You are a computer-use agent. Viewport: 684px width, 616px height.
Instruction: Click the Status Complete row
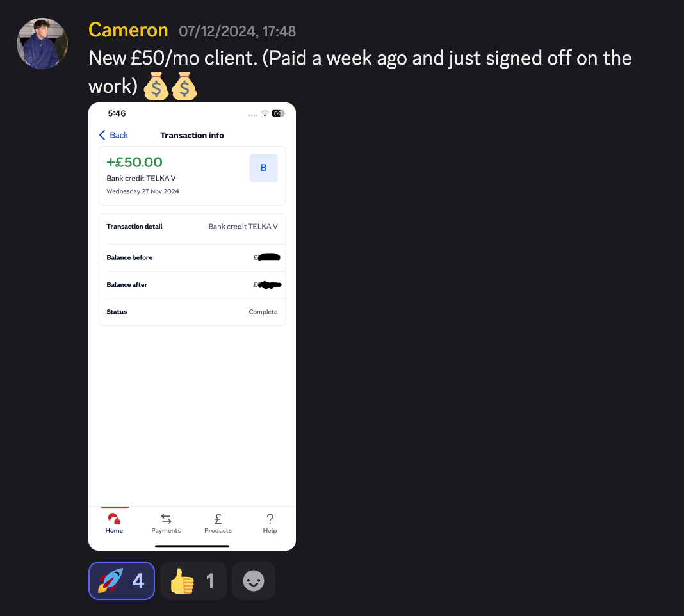(192, 312)
